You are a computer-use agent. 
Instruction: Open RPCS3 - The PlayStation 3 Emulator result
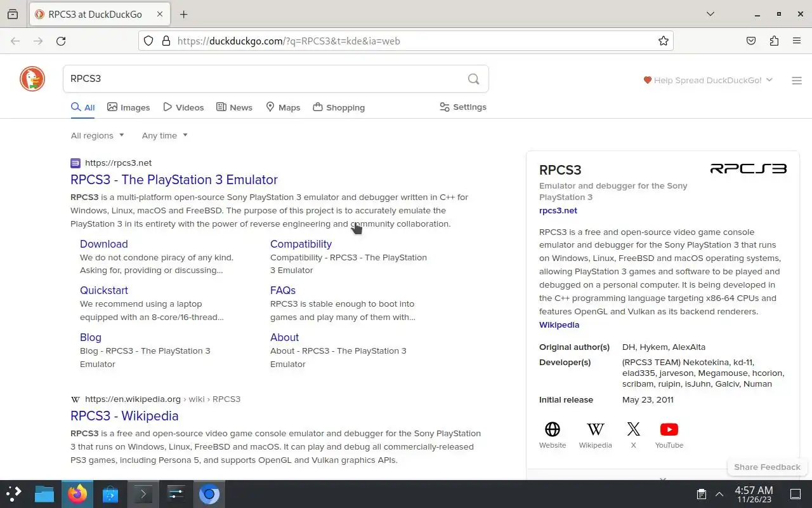(174, 180)
